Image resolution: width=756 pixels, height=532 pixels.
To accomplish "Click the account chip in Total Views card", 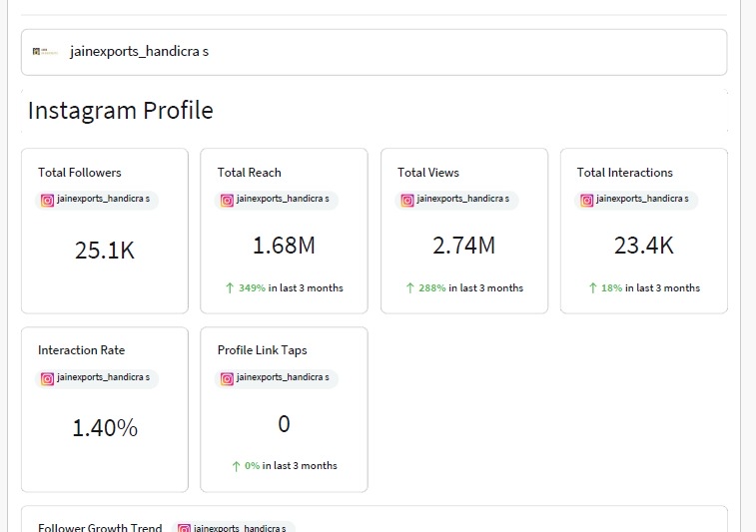I will tap(456, 200).
